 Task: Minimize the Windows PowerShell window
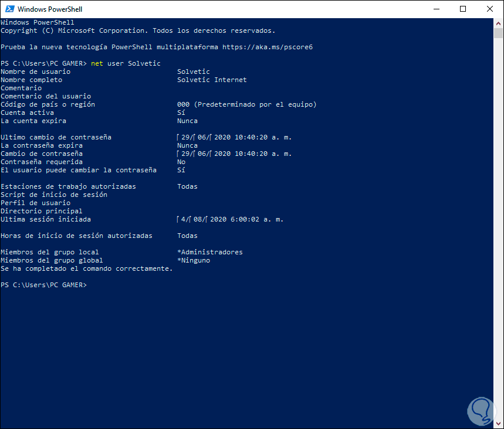(x=437, y=9)
